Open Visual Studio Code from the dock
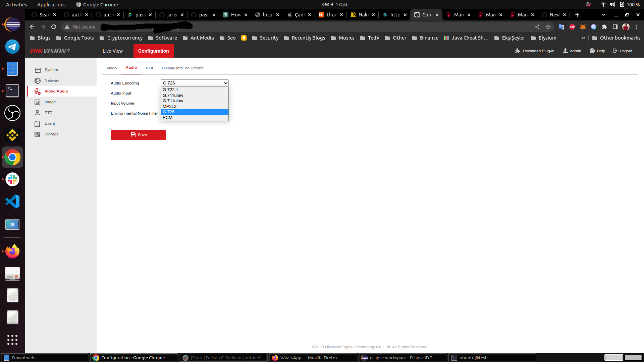This screenshot has height=362, width=644. click(12, 201)
